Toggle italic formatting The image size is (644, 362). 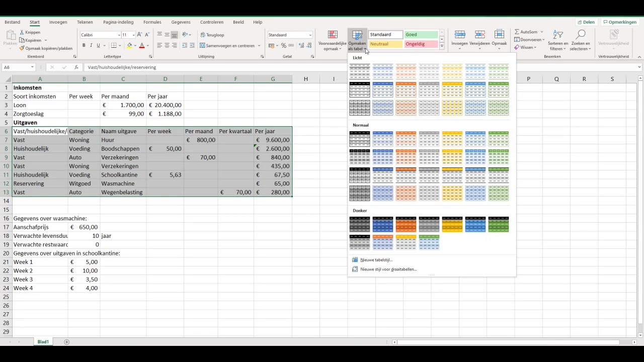91,45
